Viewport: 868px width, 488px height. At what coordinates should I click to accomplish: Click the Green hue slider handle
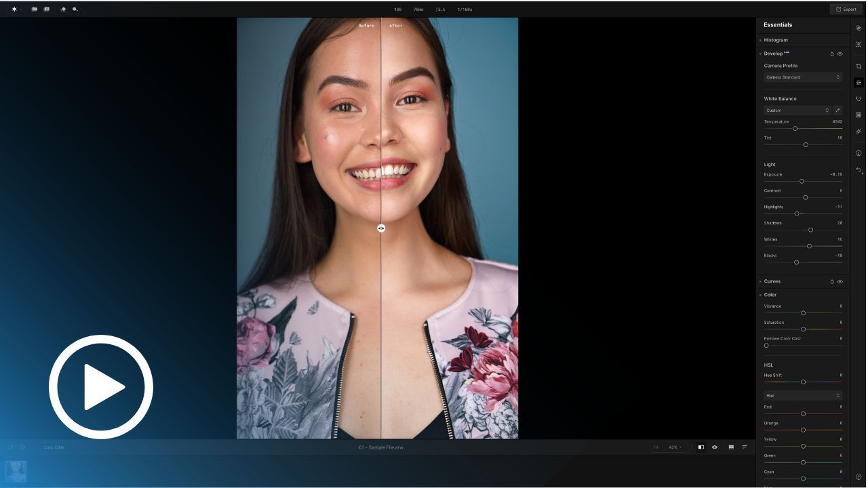click(x=803, y=463)
